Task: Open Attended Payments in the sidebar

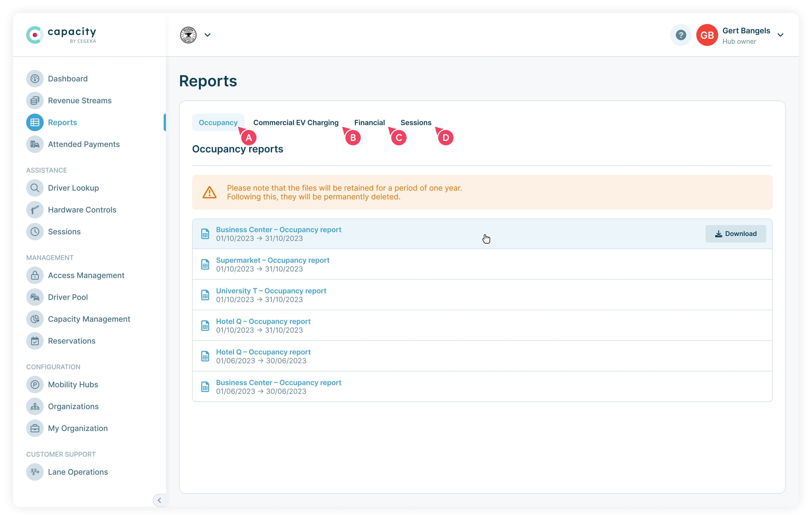Action: click(83, 144)
